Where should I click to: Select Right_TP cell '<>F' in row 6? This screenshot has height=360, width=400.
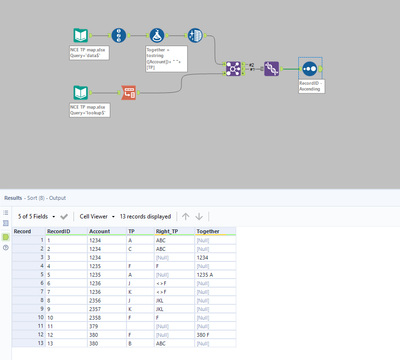[174, 283]
